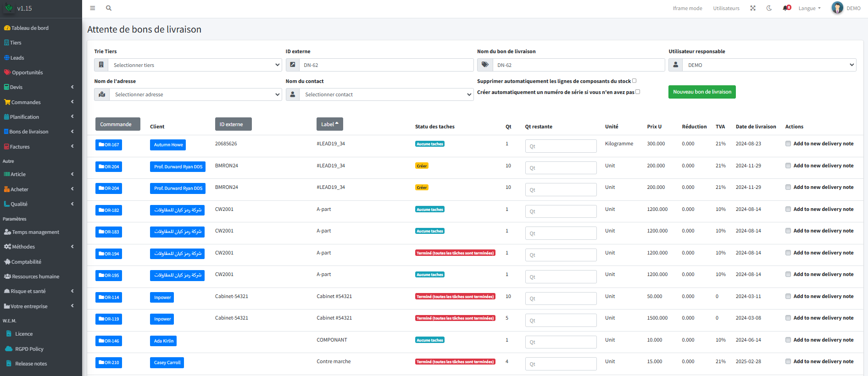868x376 pixels.
Task: Click the Qt input for OR-146 row
Action: pos(561,342)
